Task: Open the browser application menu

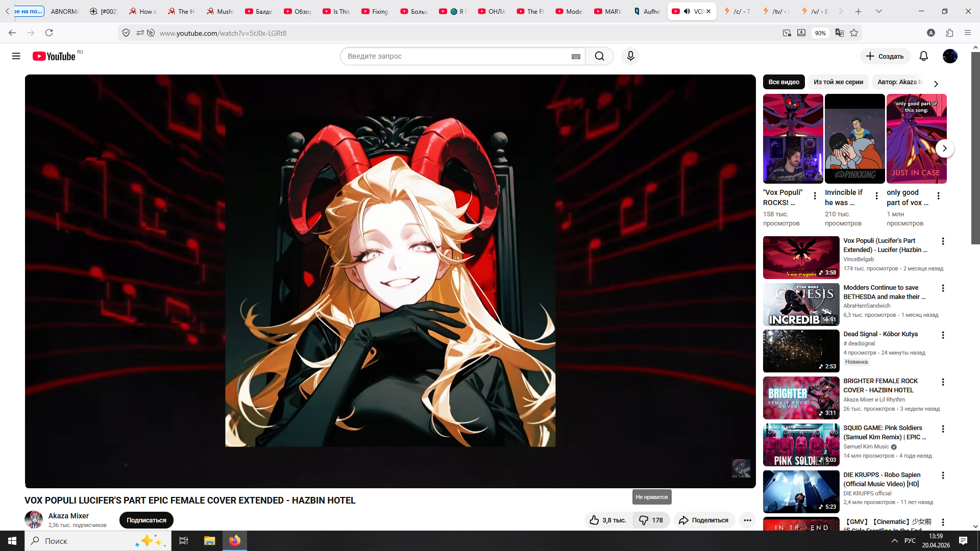Action: tap(968, 33)
